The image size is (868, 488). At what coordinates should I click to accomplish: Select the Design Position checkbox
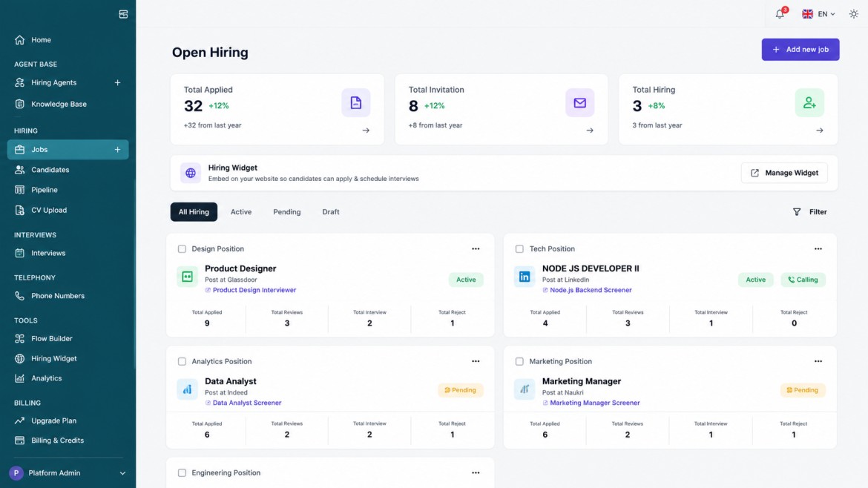(x=182, y=249)
